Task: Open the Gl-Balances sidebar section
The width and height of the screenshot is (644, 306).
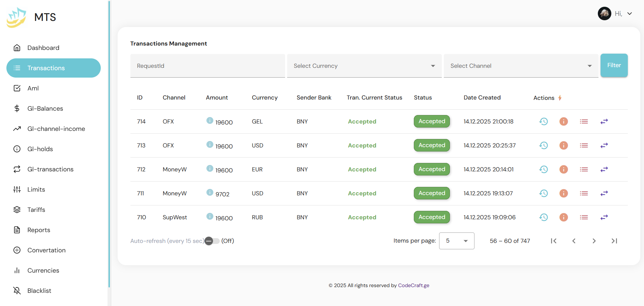Action: pyautogui.click(x=45, y=109)
